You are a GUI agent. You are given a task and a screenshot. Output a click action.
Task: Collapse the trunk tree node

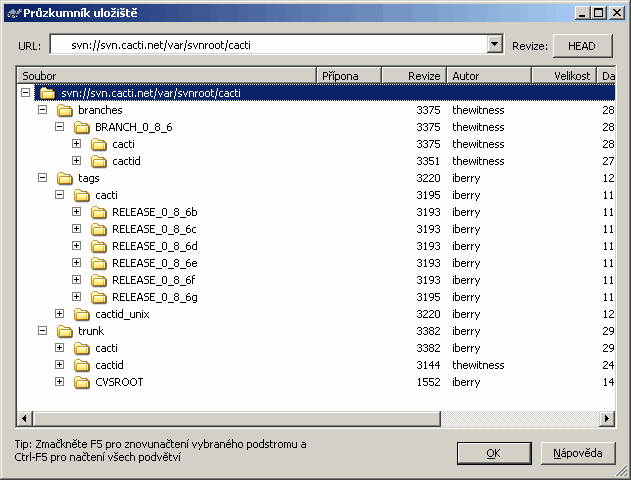[x=42, y=331]
